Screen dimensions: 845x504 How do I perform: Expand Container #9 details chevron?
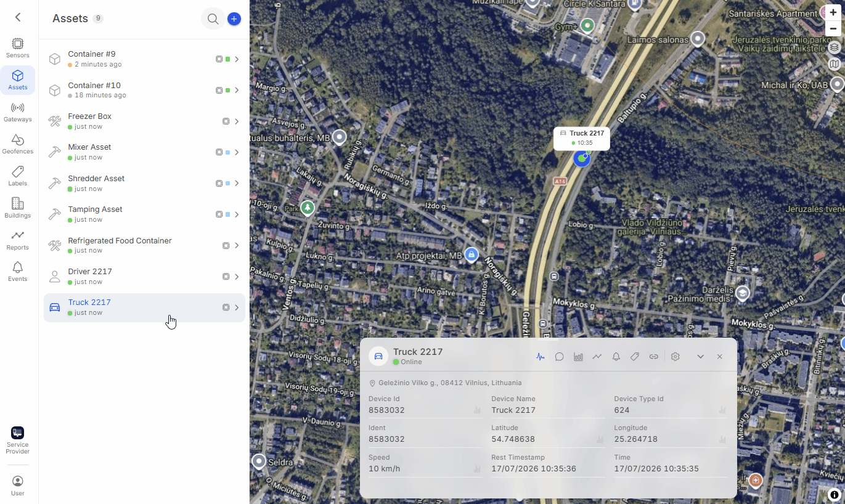(x=237, y=59)
